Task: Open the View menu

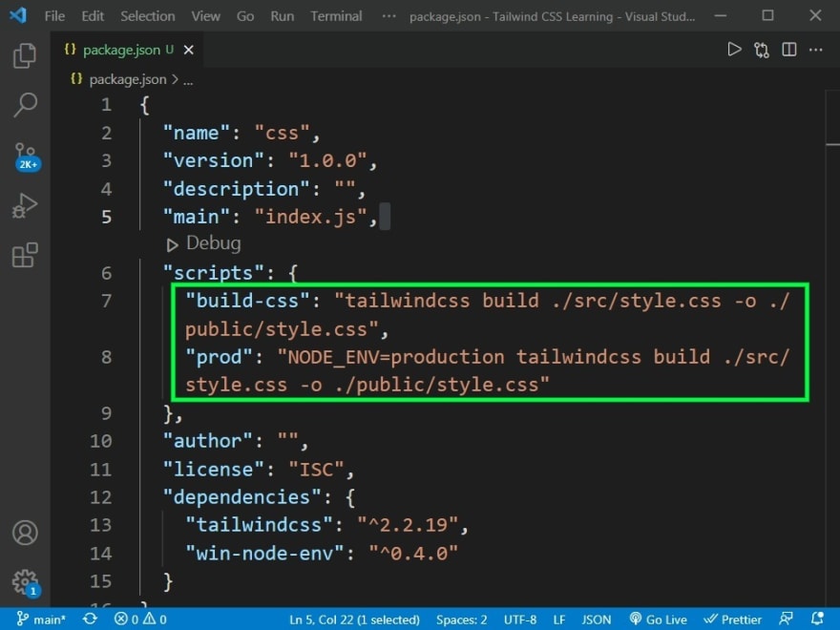Action: tap(206, 16)
